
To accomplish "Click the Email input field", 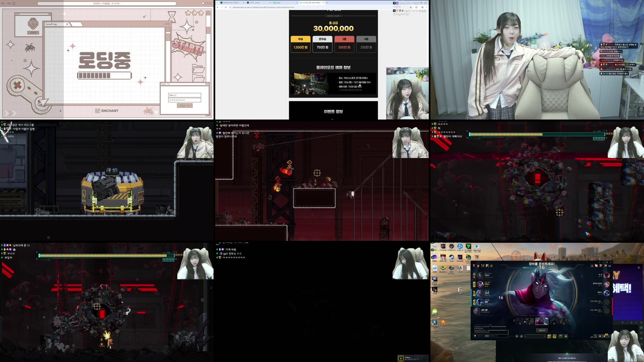I will [x=185, y=95].
